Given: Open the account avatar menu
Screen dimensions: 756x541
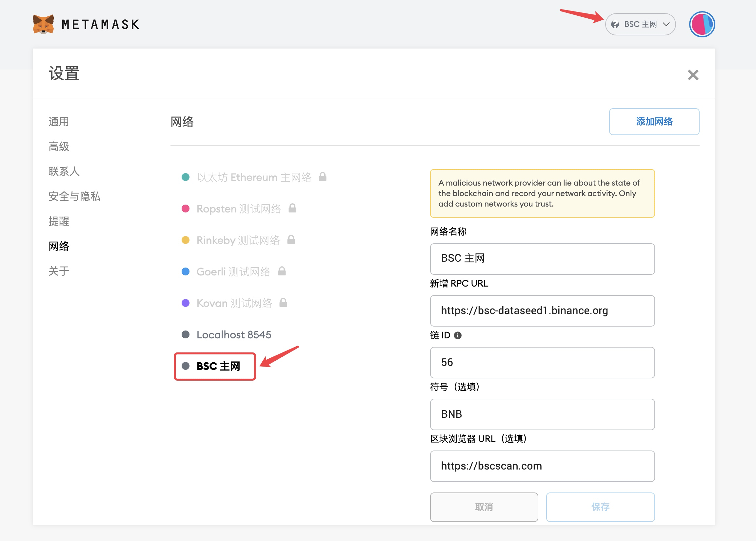Looking at the screenshot, I should click(x=702, y=24).
